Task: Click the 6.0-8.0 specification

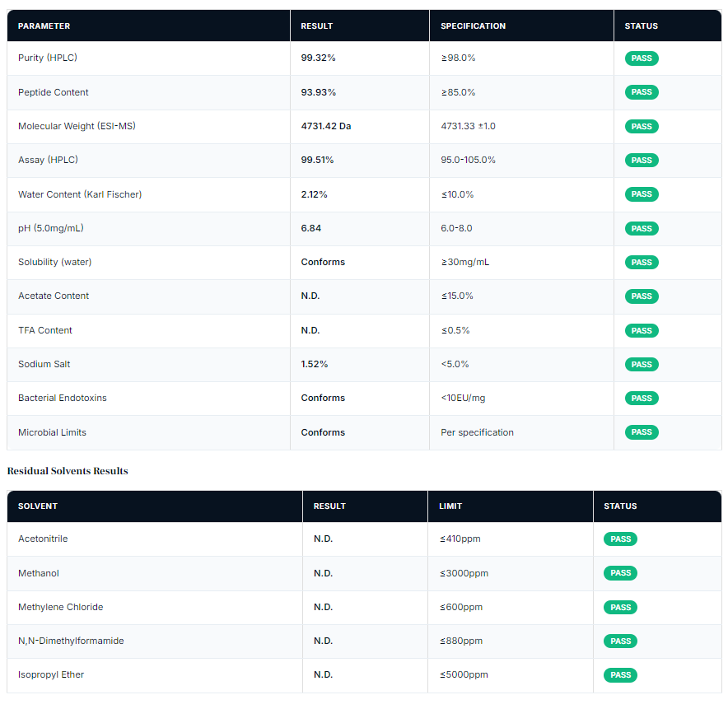Action: click(x=456, y=228)
